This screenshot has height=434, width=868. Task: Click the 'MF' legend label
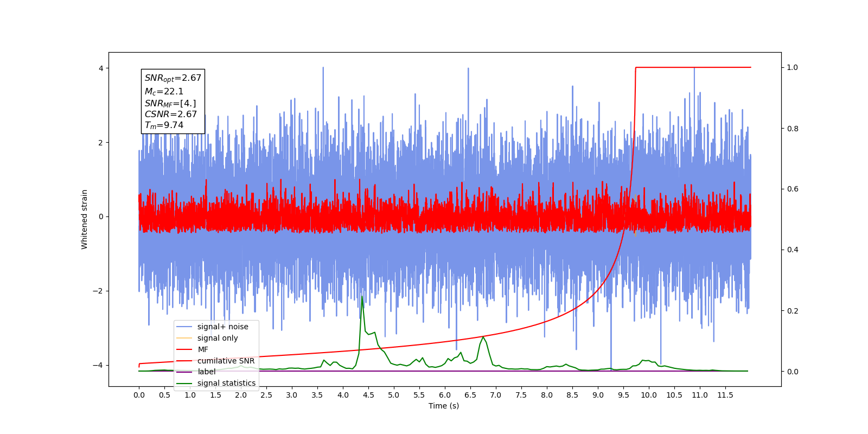(203, 349)
